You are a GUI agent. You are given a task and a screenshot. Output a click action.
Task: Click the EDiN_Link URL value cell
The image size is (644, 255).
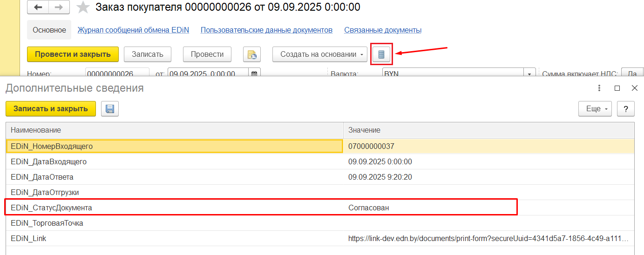coord(488,238)
